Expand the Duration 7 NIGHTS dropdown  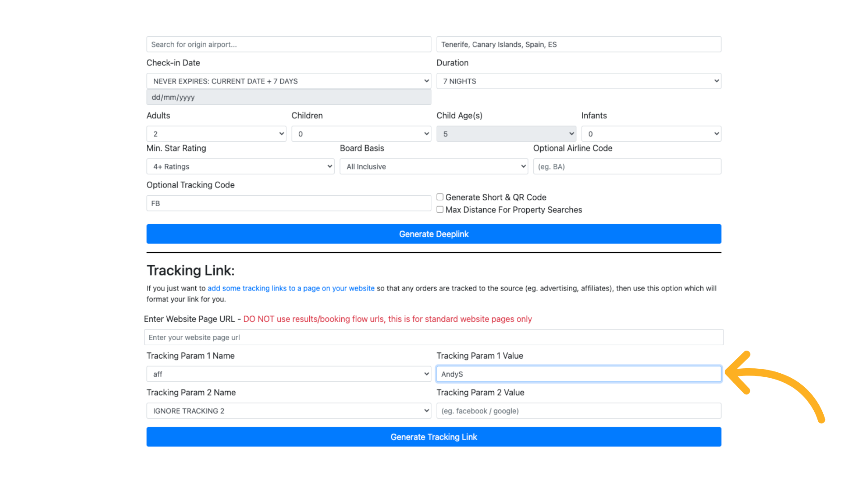[578, 81]
